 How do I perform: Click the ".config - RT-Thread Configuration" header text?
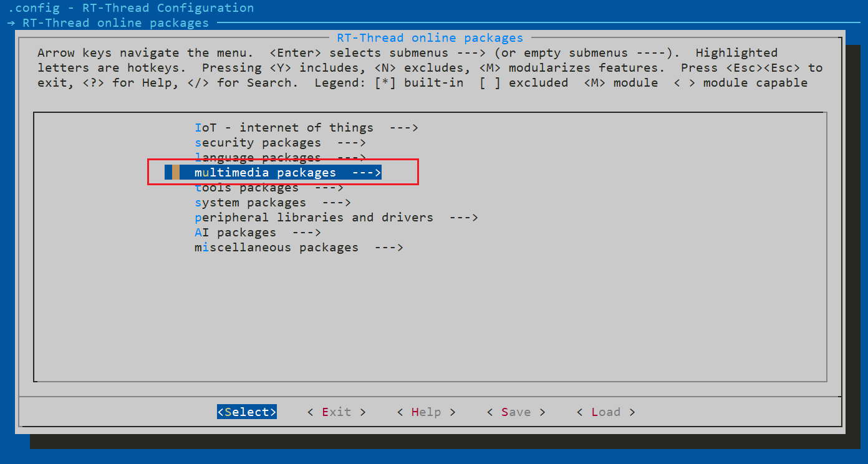tap(131, 8)
